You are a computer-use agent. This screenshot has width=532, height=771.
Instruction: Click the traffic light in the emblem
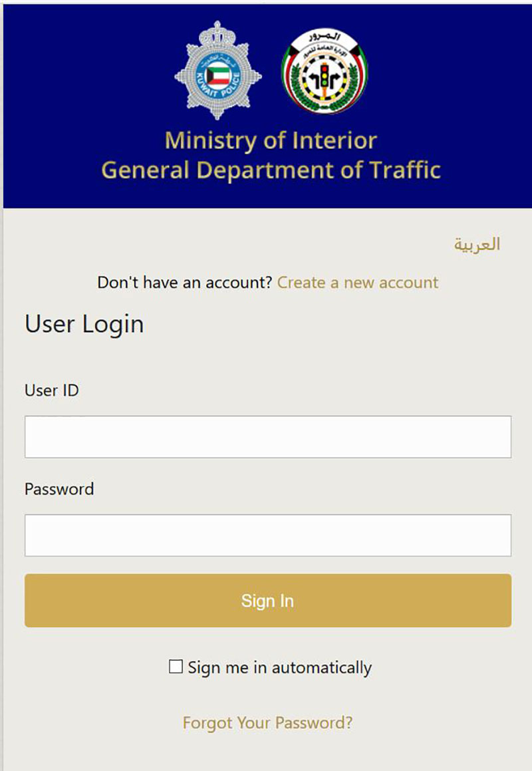(325, 78)
